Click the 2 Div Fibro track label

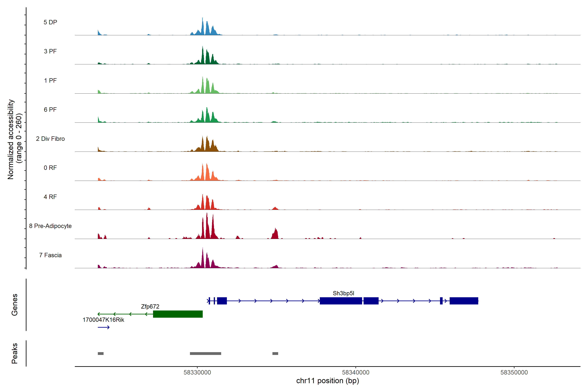point(50,139)
